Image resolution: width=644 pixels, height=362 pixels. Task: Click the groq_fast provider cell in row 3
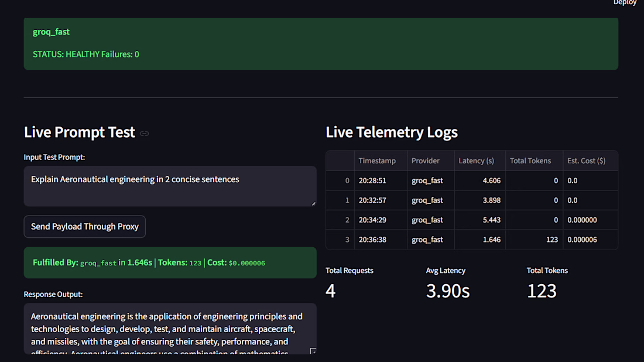430,240
